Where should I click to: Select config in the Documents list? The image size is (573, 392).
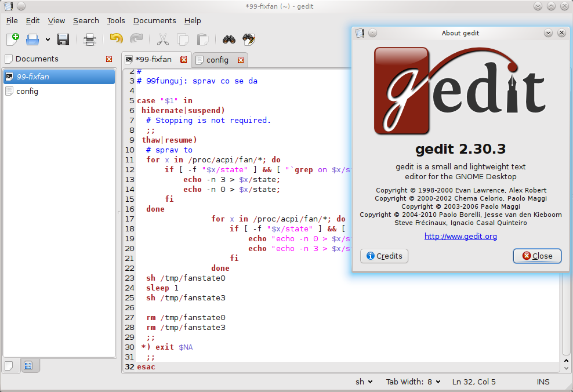59,92
